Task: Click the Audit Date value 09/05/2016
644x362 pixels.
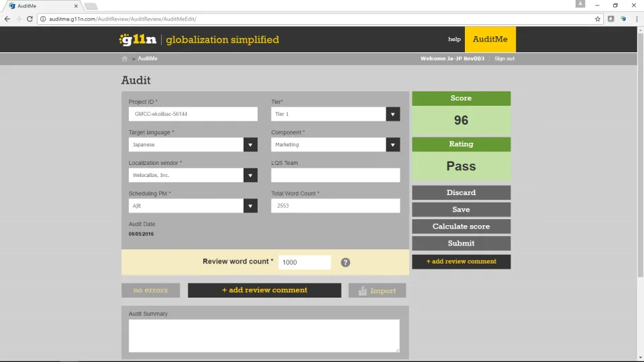Action: tap(141, 234)
